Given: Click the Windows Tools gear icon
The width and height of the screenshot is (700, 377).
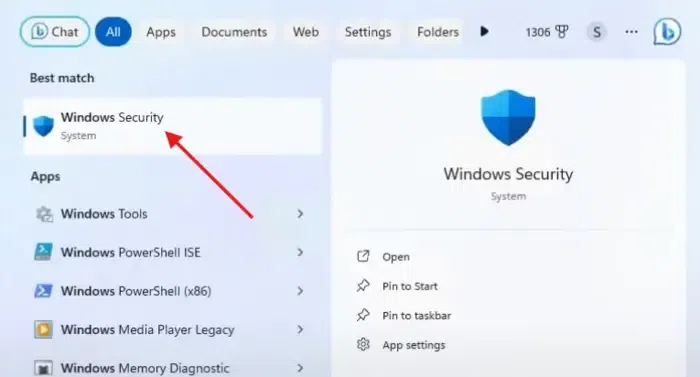Looking at the screenshot, I should [x=44, y=214].
